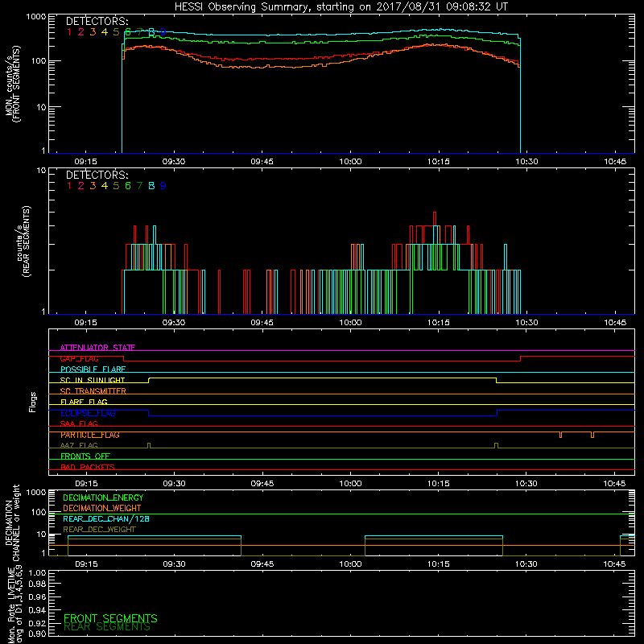Click the '1000' tick on front segments y-axis

click(36, 17)
